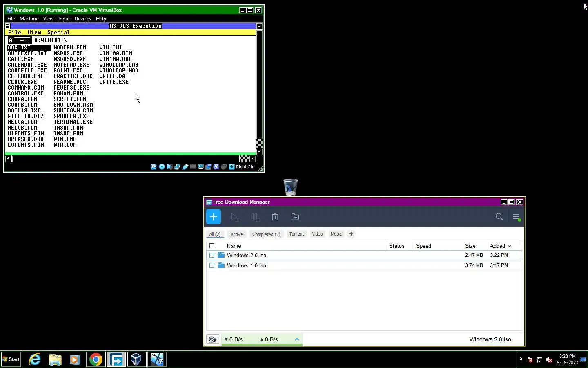Open the hamburger main menu in FDM

pos(516,217)
